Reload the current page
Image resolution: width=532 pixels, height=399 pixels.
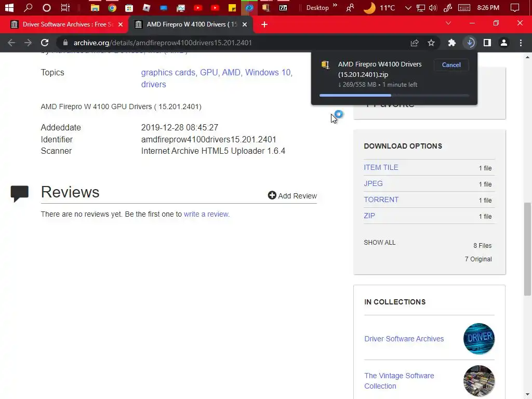point(45,43)
